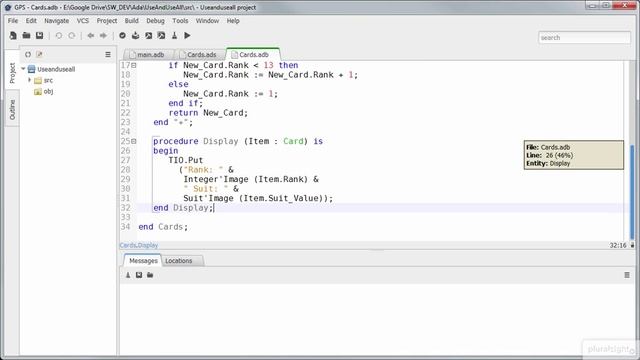Click the Check Syntax checkmark icon
Viewport: 640px width, 360px height.
click(x=122, y=36)
